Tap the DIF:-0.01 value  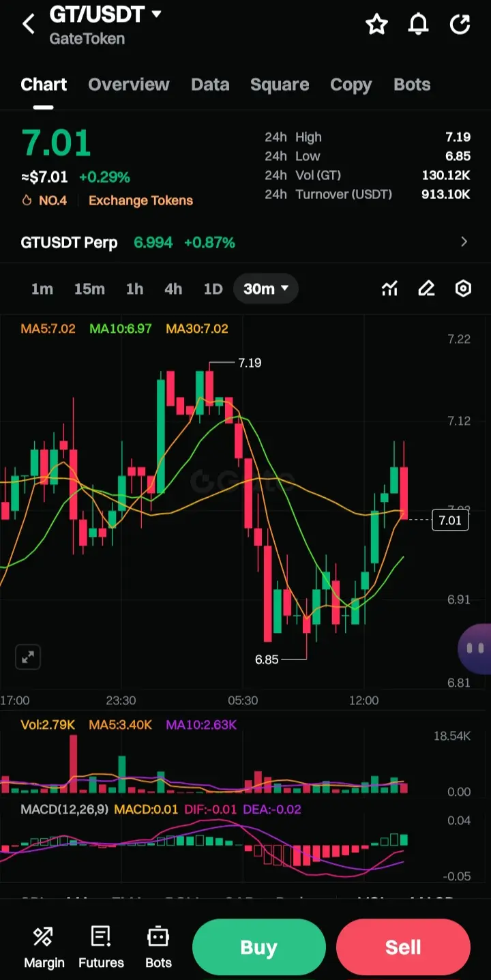click(x=211, y=810)
